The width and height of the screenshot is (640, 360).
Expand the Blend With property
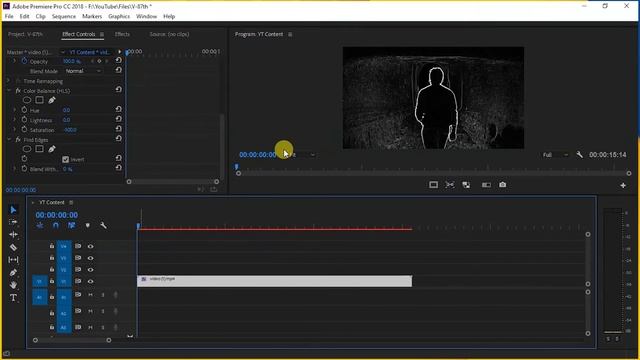(x=14, y=168)
